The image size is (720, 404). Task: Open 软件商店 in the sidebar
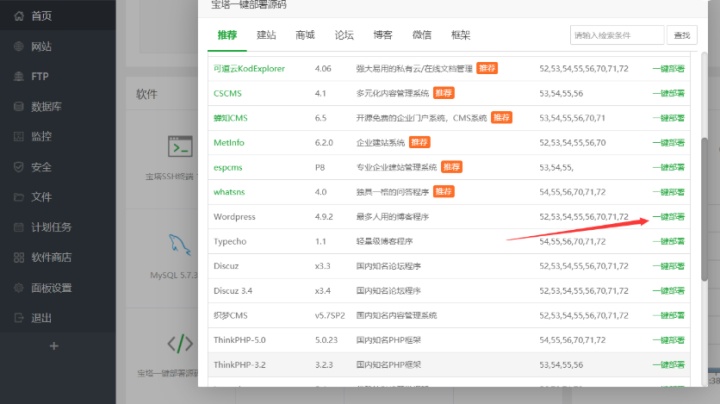(51, 257)
